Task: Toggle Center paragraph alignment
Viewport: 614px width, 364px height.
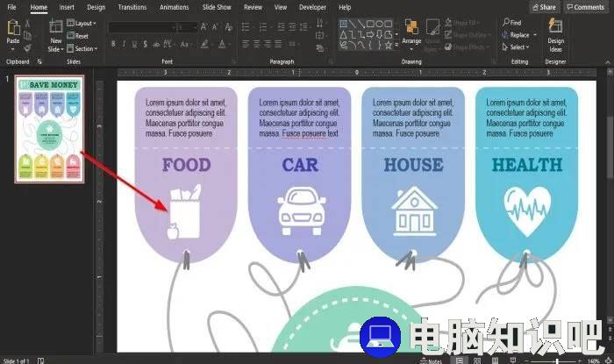Action: coord(256,44)
